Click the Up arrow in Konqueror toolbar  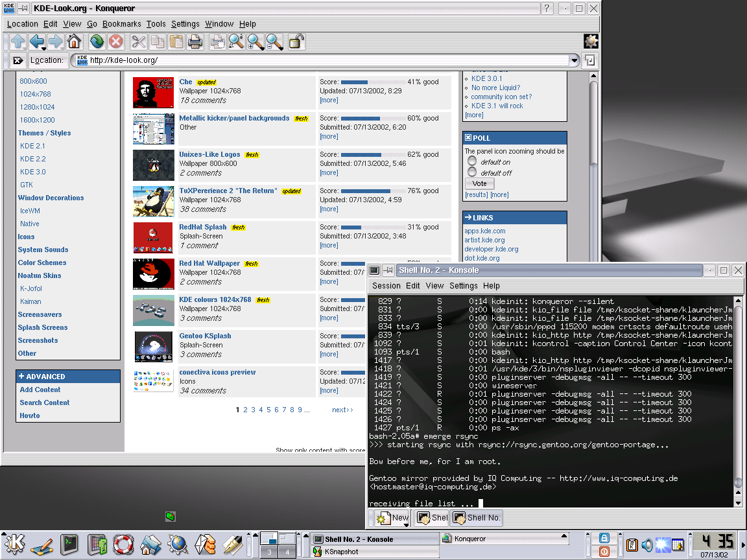tap(18, 42)
